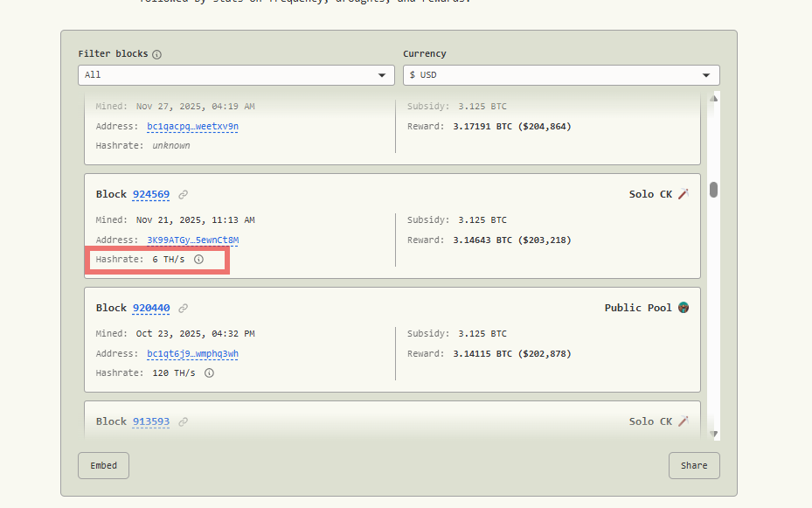Screen dimensions: 812x508
Task: Click the scrollbar up arrow in block list
Action: [x=713, y=99]
